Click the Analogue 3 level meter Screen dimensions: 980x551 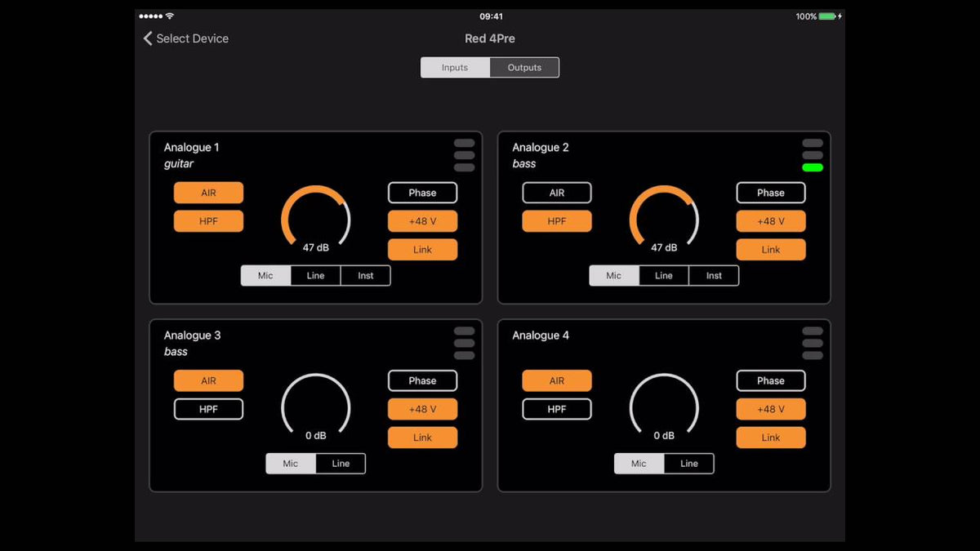[x=464, y=343]
